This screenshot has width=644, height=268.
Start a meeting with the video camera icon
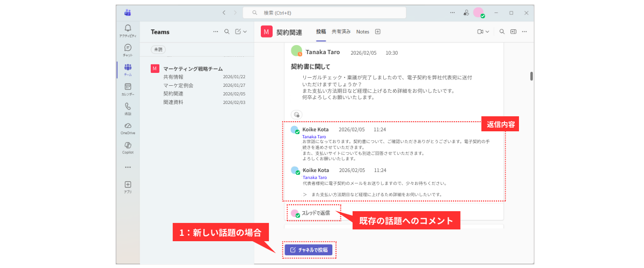(480, 32)
